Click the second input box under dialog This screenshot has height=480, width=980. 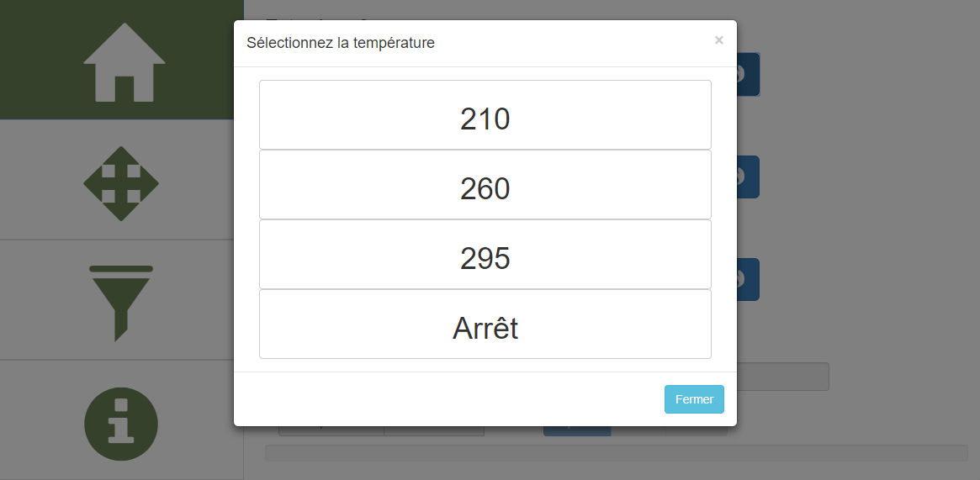(434, 431)
